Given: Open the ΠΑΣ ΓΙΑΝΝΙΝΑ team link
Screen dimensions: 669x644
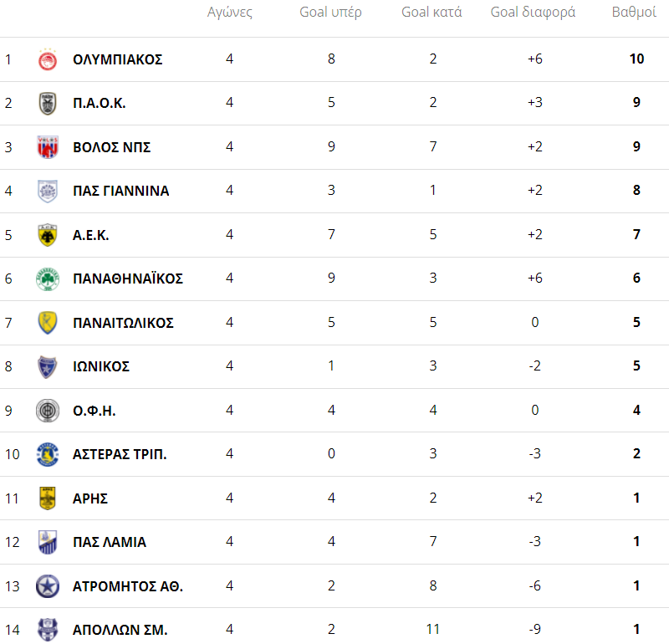Looking at the screenshot, I should point(121,191).
